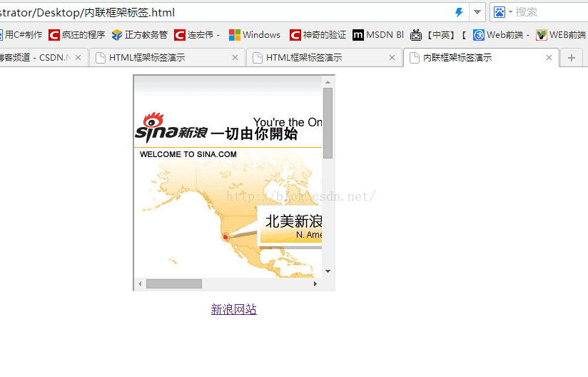The image size is (588, 377).
Task: Click the black m MSDN favicon
Action: 358,35
